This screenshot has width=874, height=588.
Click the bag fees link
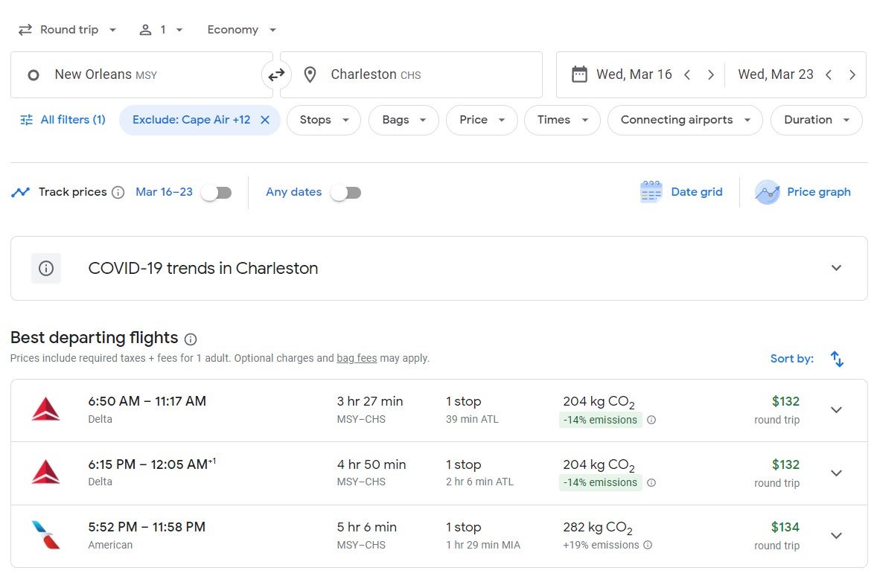tap(357, 358)
